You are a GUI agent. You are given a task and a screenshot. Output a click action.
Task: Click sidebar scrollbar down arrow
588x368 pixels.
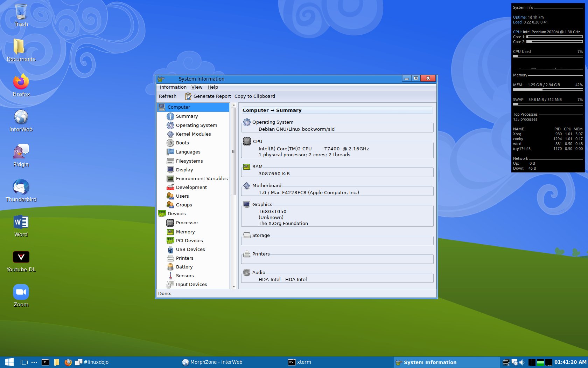coord(234,287)
